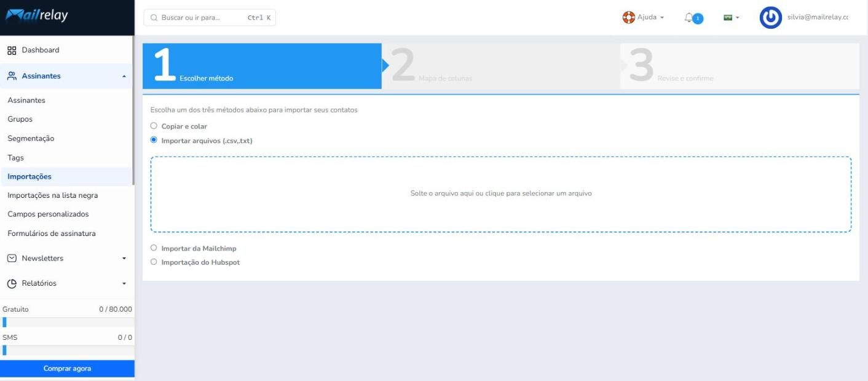Click the language flag icon
Screen dimensions: 868x381
pos(728,18)
